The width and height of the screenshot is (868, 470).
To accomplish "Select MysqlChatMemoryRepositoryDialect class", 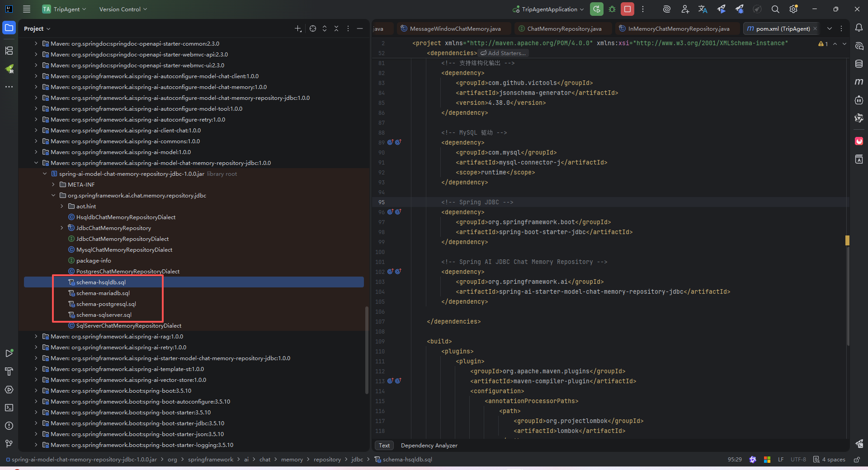I will tap(124, 250).
